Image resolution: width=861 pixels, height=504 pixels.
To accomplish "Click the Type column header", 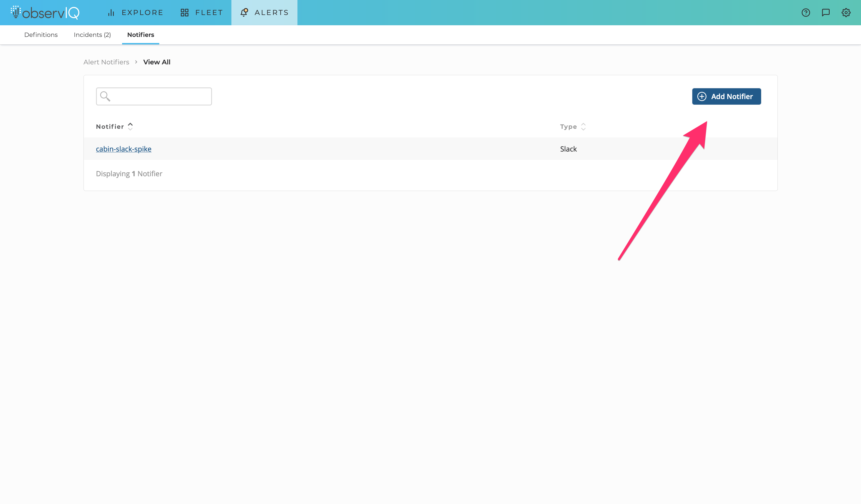I will click(568, 127).
